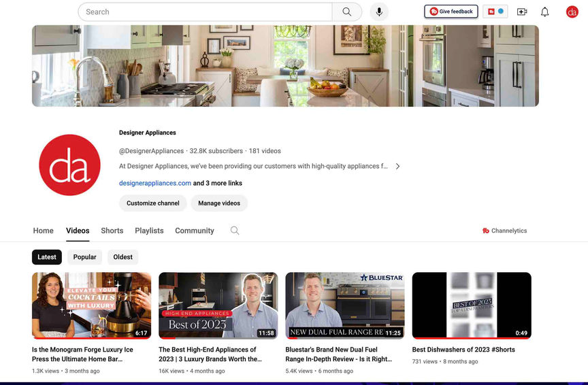The image size is (588, 385).
Task: Expand the channel description chevron
Action: coord(397,166)
